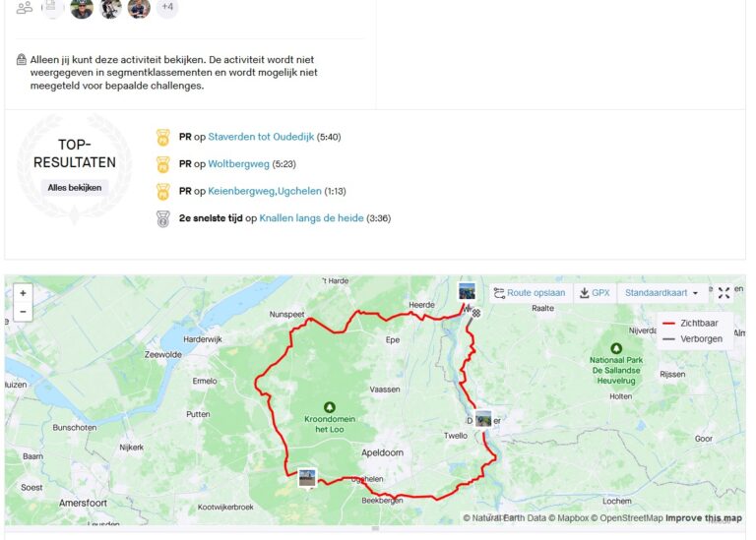
Task: Click the Verborgen legend entry
Action: click(692, 339)
